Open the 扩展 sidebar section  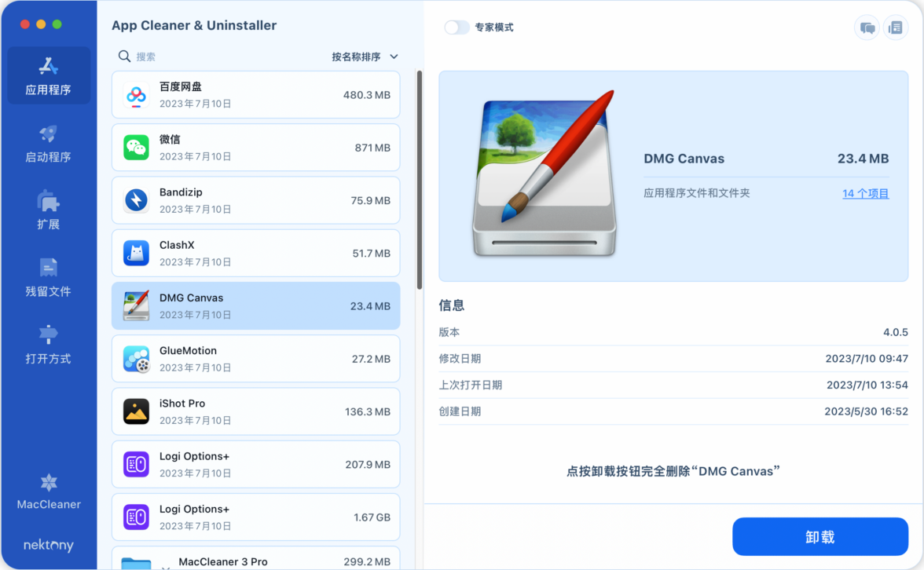point(49,210)
